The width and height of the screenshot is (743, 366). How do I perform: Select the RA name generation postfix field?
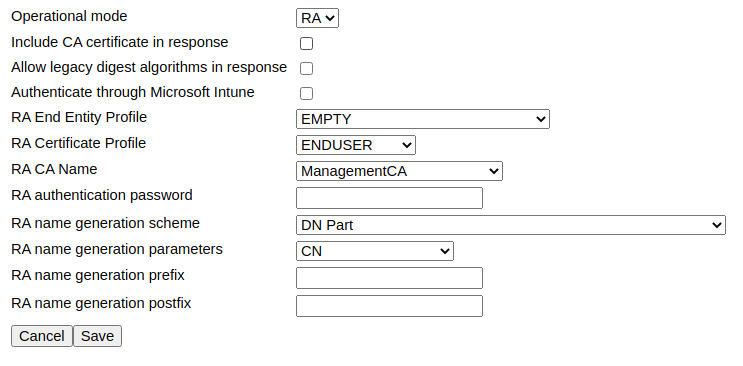pyautogui.click(x=389, y=306)
